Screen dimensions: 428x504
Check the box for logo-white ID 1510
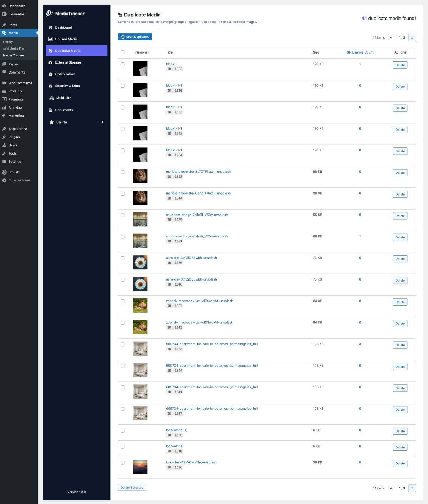coord(123,447)
